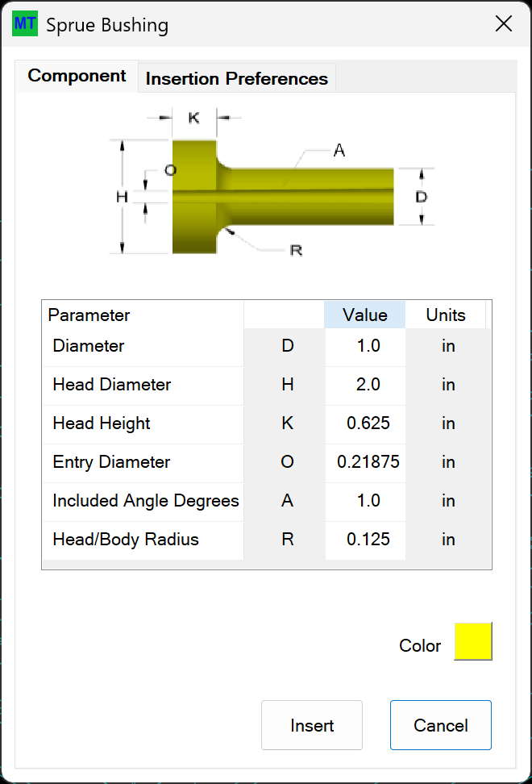Open the yellow Color swatch picker
This screenshot has height=784, width=532.
pos(473,641)
